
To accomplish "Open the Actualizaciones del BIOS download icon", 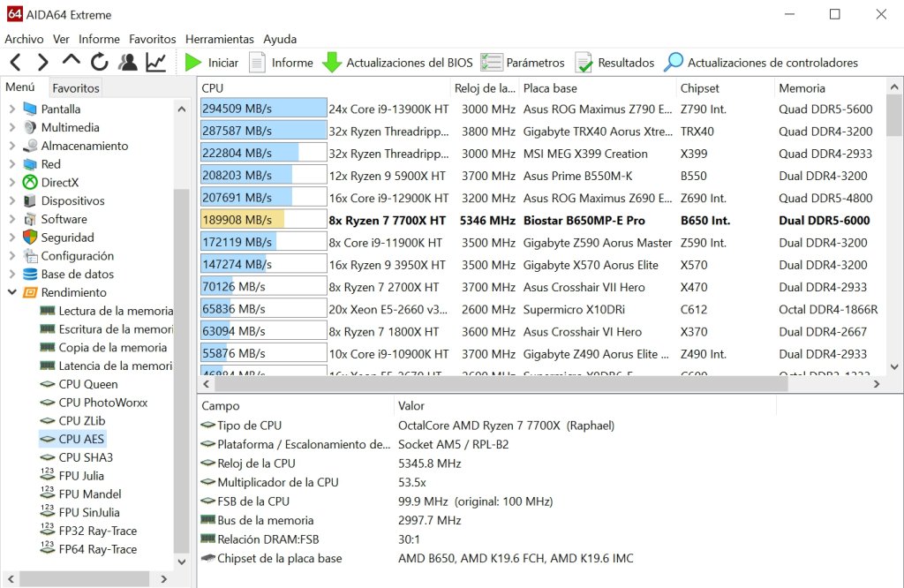I will 332,63.
